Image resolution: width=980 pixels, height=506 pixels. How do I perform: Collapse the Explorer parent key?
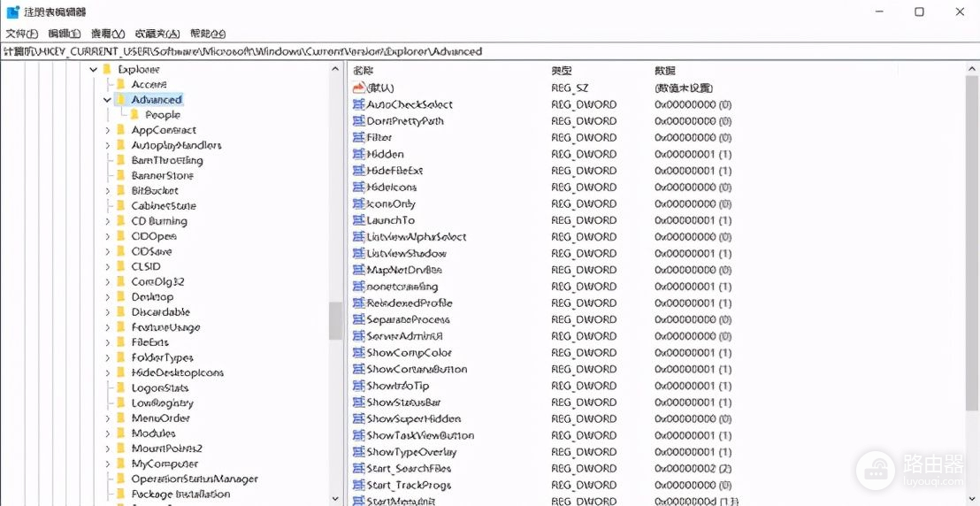[93, 69]
